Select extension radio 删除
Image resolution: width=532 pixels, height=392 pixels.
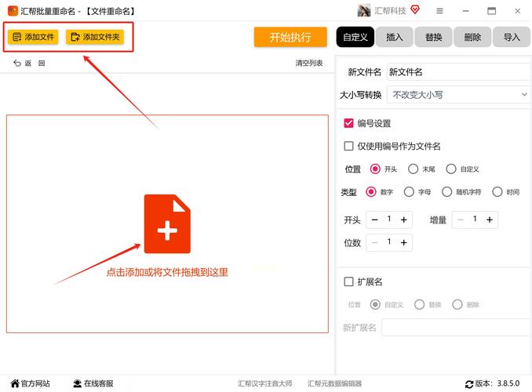pos(457,304)
